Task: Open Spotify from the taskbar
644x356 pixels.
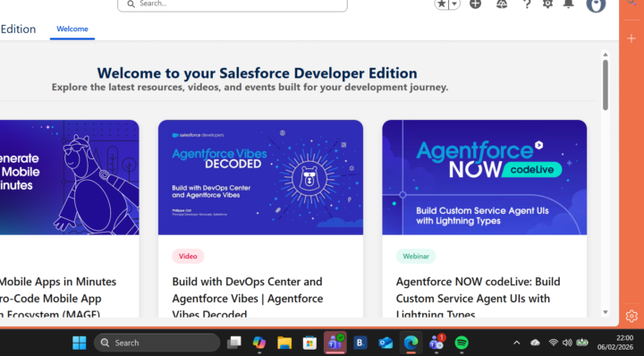Action: (x=462, y=343)
